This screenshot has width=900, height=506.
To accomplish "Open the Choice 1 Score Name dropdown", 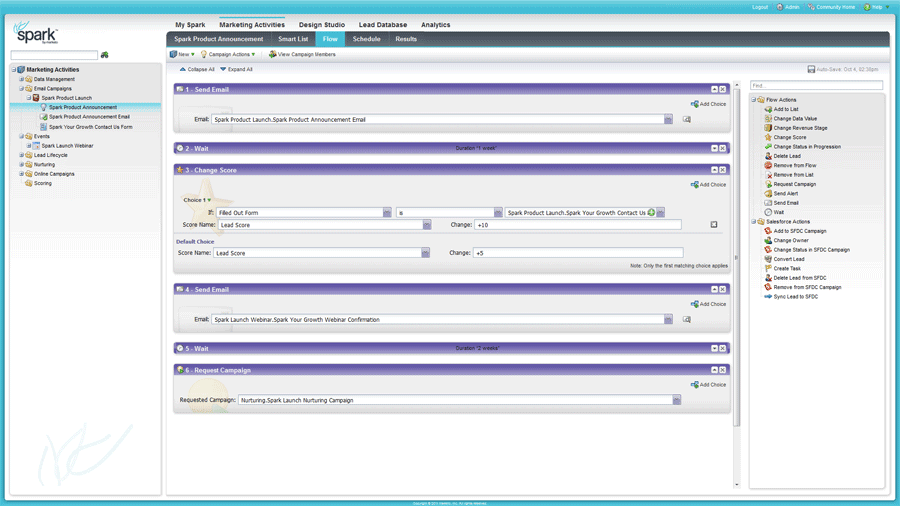I will [x=427, y=225].
